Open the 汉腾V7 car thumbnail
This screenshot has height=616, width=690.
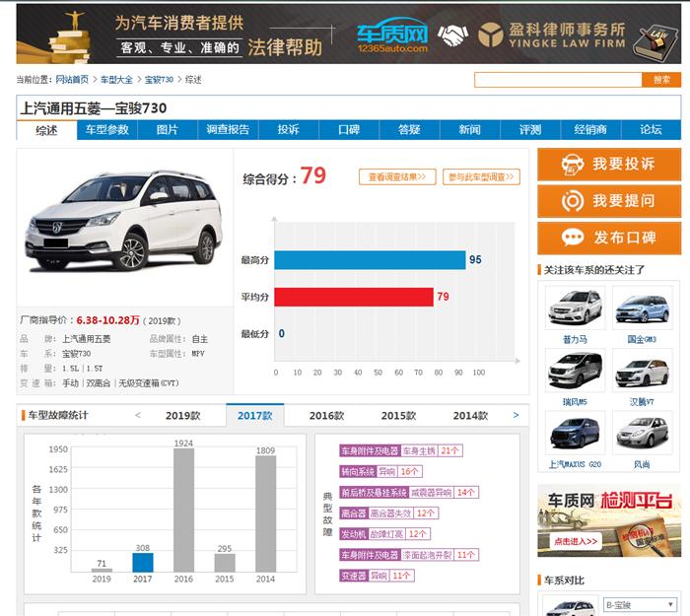click(x=643, y=371)
